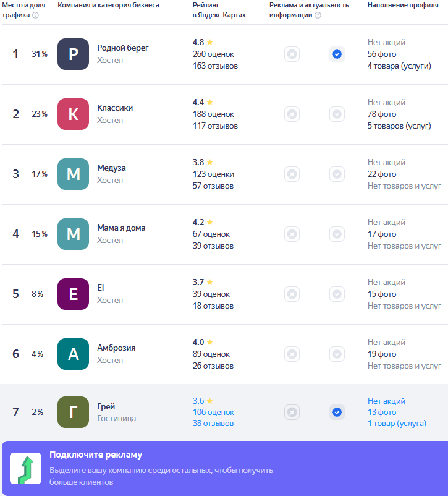The width and height of the screenshot is (448, 496).
Task: Select the red К avatar for Классики
Action: tap(73, 114)
